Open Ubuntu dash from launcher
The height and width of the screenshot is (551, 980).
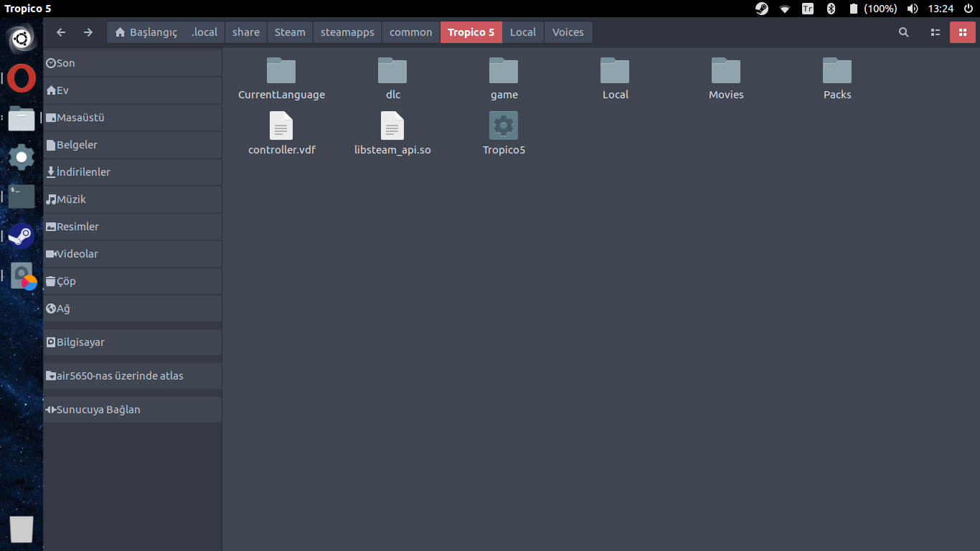click(22, 38)
